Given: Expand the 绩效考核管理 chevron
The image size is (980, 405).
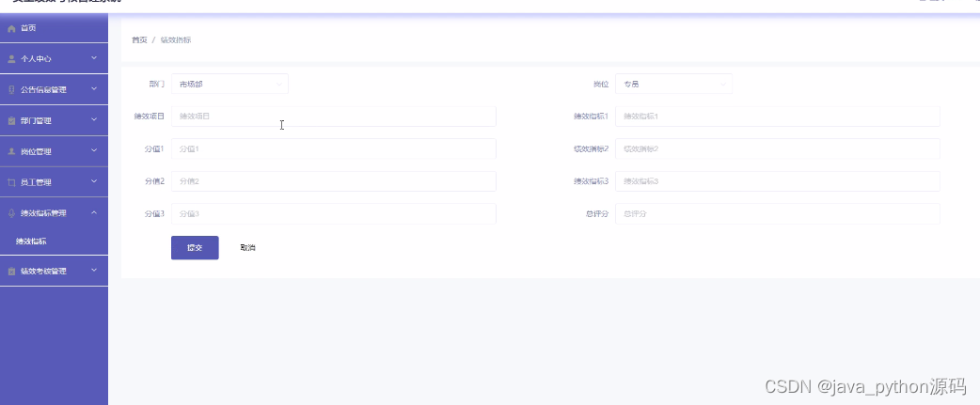Looking at the screenshot, I should coord(94,271).
